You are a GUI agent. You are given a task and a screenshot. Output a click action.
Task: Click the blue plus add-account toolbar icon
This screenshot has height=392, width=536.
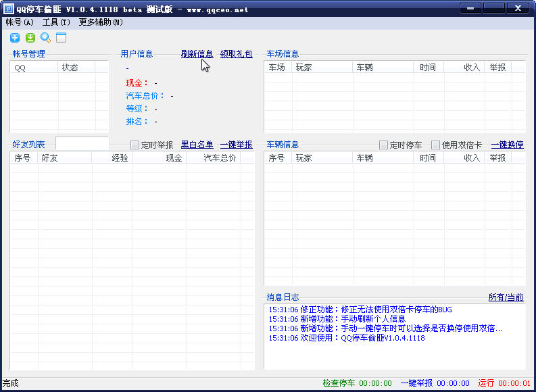pos(15,38)
